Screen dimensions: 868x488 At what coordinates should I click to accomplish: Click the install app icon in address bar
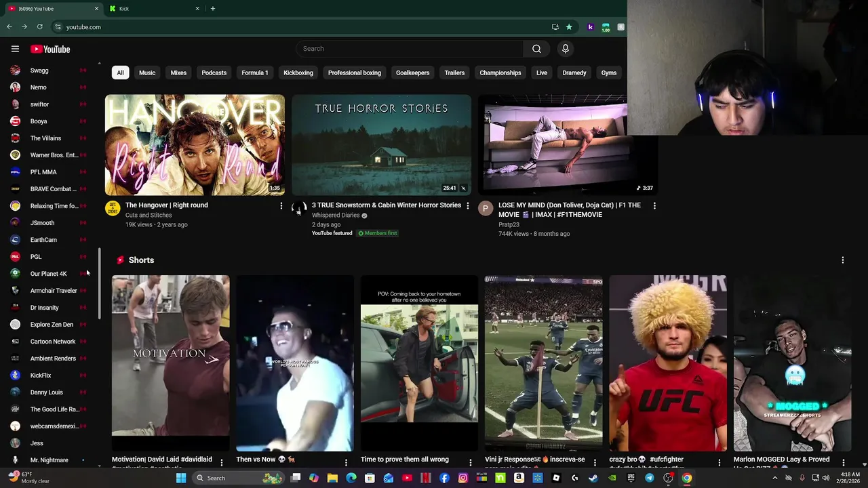tap(555, 27)
